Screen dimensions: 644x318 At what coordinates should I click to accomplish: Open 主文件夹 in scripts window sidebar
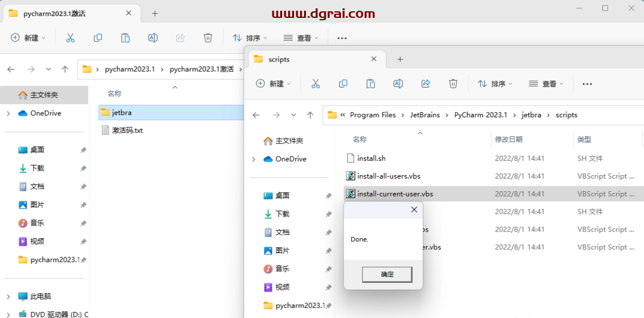(289, 141)
